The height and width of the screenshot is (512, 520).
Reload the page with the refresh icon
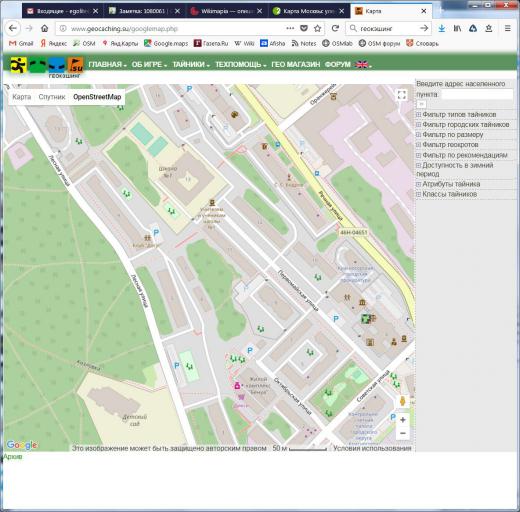(x=335, y=29)
